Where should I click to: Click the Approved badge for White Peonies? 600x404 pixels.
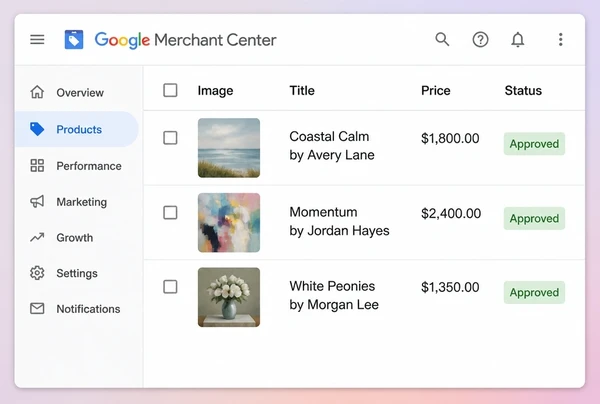[534, 292]
